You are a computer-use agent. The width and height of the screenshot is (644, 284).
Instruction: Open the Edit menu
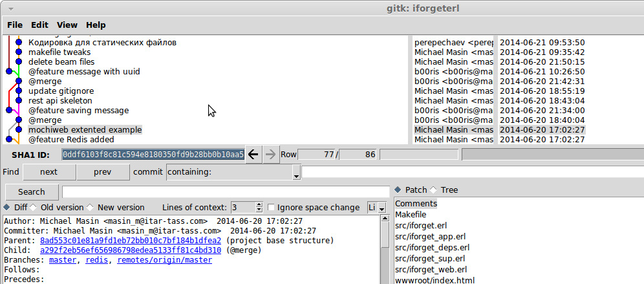point(40,25)
